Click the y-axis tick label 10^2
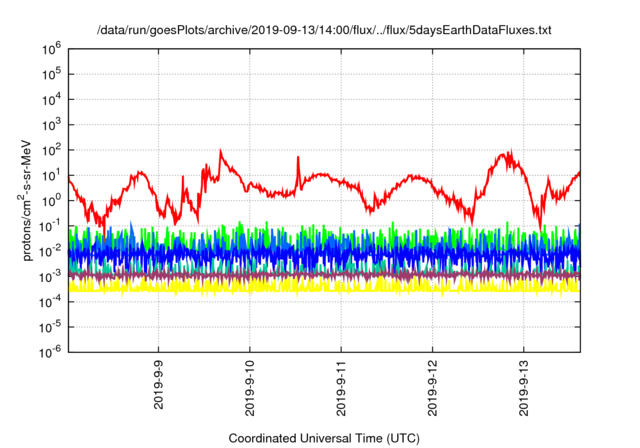This screenshot has height=448, width=640. [51, 151]
